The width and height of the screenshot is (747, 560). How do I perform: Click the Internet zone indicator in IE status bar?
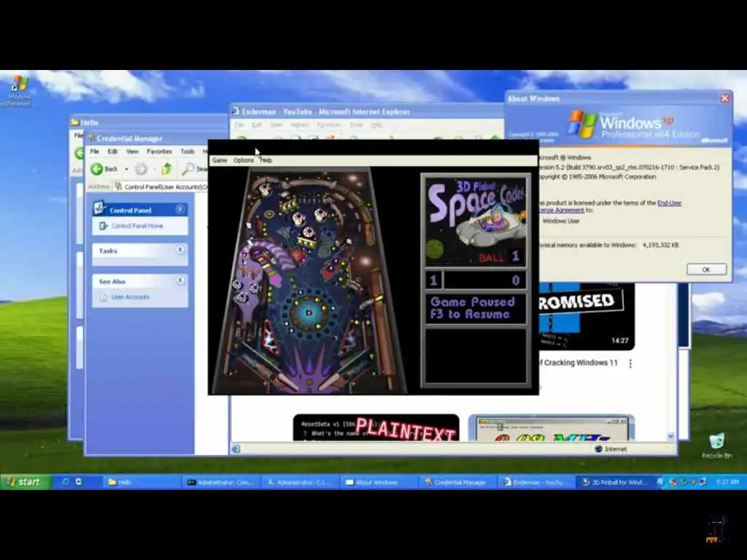click(x=611, y=449)
